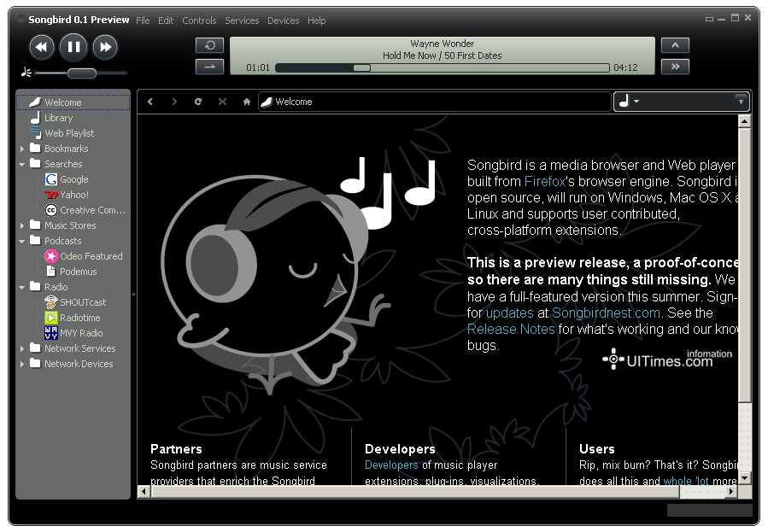
Task: Open the Services menu
Action: pyautogui.click(x=242, y=20)
